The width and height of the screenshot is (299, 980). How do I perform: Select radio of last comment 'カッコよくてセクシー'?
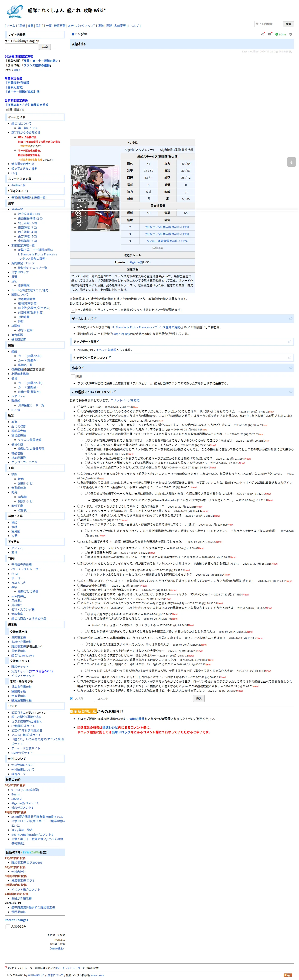79,690
